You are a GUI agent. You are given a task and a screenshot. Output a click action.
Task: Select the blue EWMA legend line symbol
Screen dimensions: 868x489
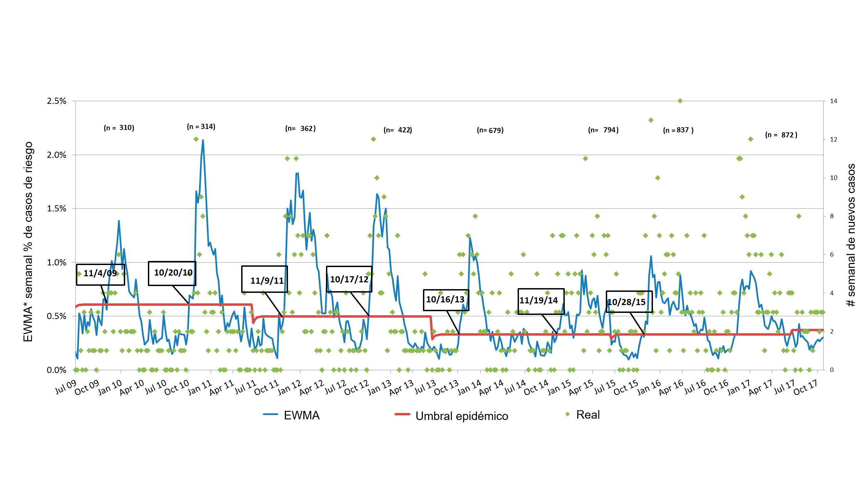click(x=270, y=414)
